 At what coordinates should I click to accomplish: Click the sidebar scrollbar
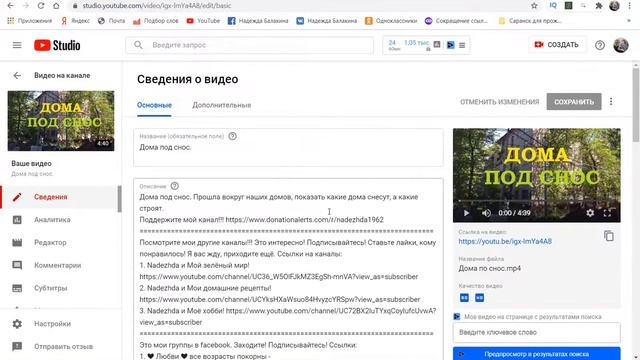coord(120,199)
